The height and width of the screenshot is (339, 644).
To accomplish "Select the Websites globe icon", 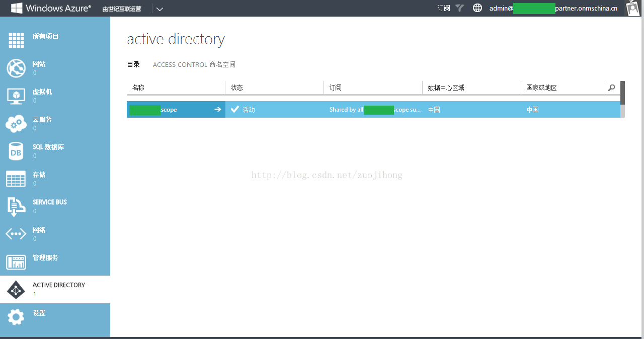I will click(x=16, y=68).
